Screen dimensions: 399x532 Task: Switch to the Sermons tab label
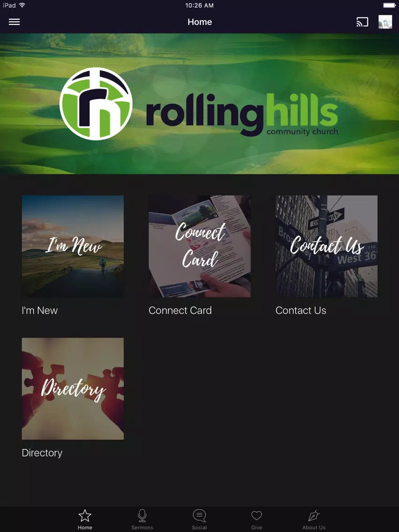[x=142, y=528]
